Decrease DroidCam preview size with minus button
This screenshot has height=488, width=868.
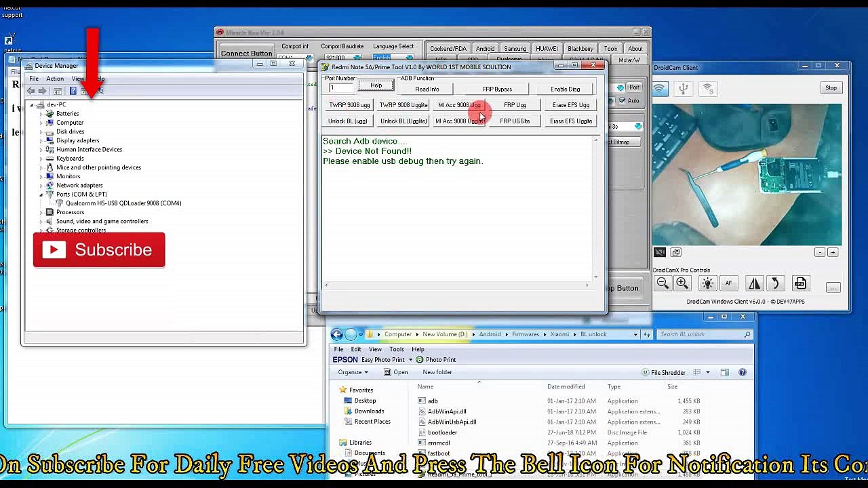[x=820, y=252]
